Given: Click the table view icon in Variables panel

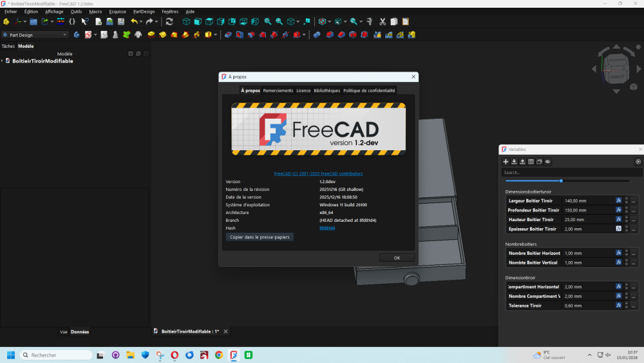Looking at the screenshot, I should click(531, 162).
